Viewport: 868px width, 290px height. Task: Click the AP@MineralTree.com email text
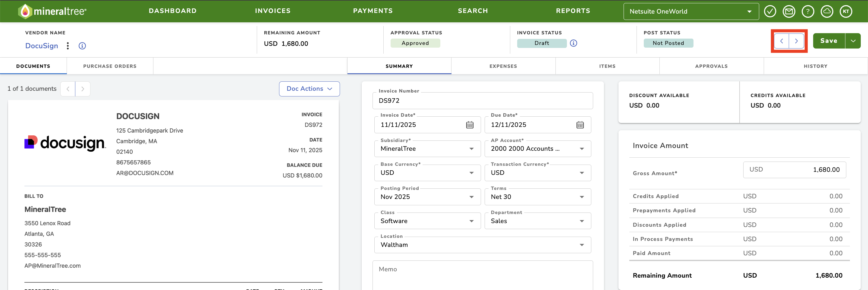coord(52,266)
